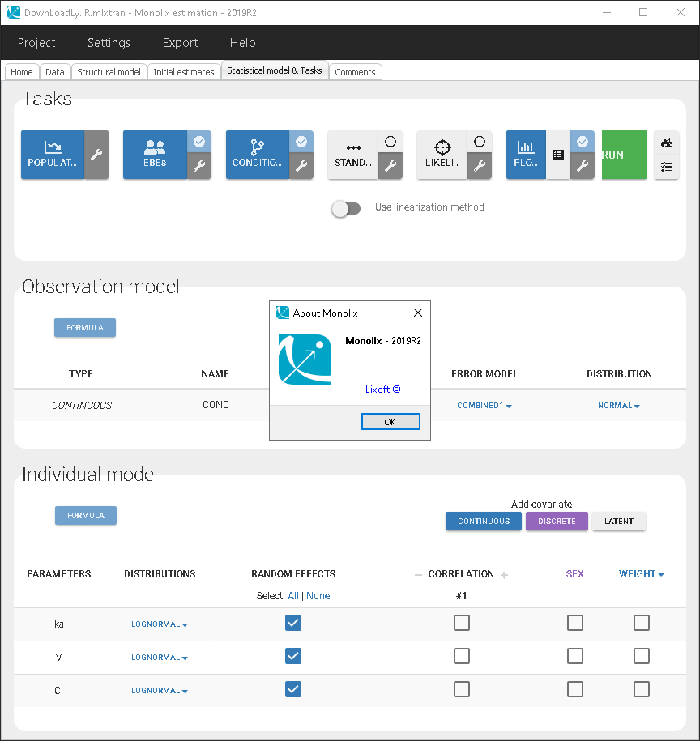Viewport: 700px width, 741px height.
Task: Open the convergence assessment checklist icon
Action: (667, 167)
